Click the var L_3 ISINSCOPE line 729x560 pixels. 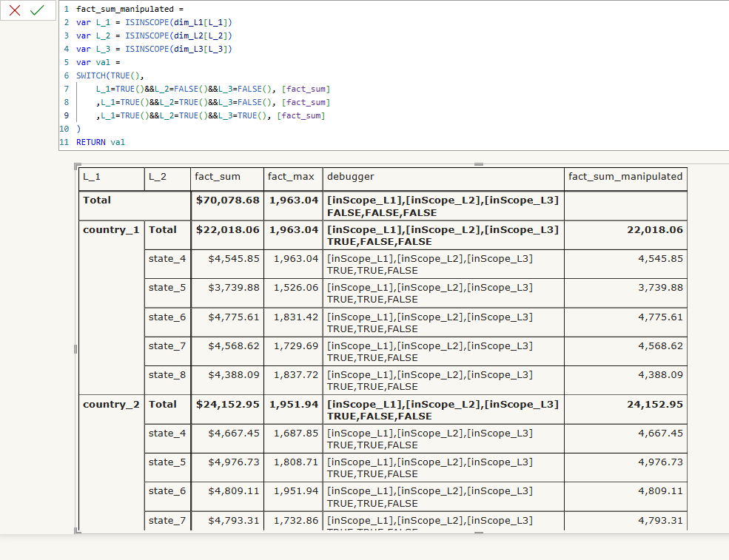click(x=154, y=49)
